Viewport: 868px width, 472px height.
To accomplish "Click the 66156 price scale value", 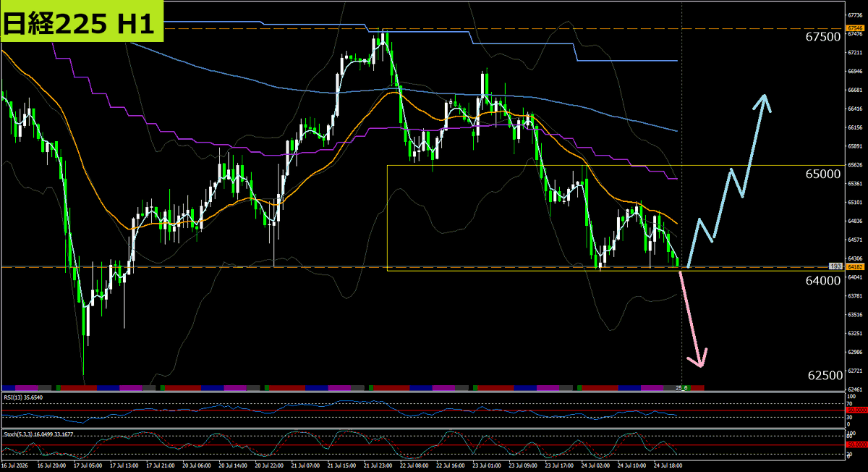I will tap(855, 127).
